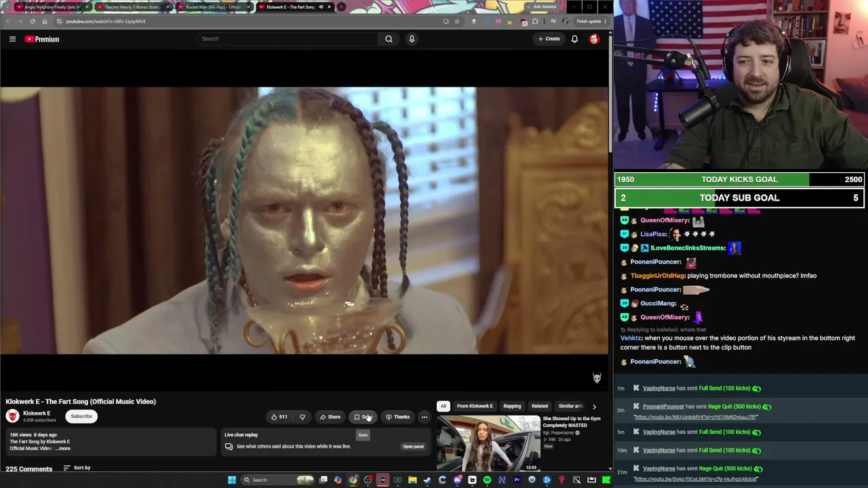Screen dimensions: 868x488
Task: Click the YouTube search magnifier button
Action: coord(389,39)
